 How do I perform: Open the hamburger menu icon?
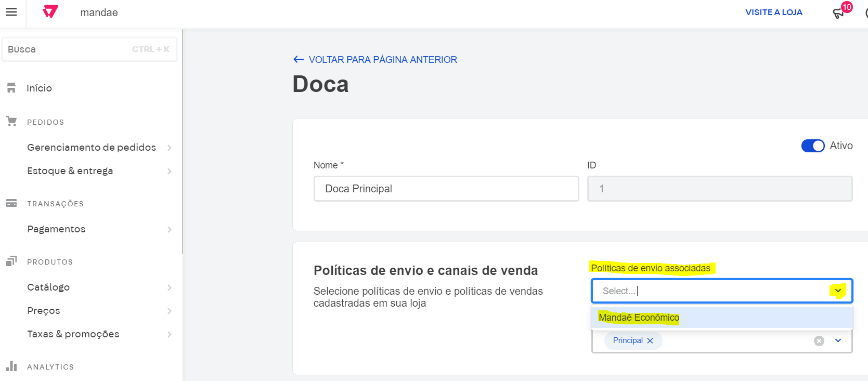pos(11,12)
